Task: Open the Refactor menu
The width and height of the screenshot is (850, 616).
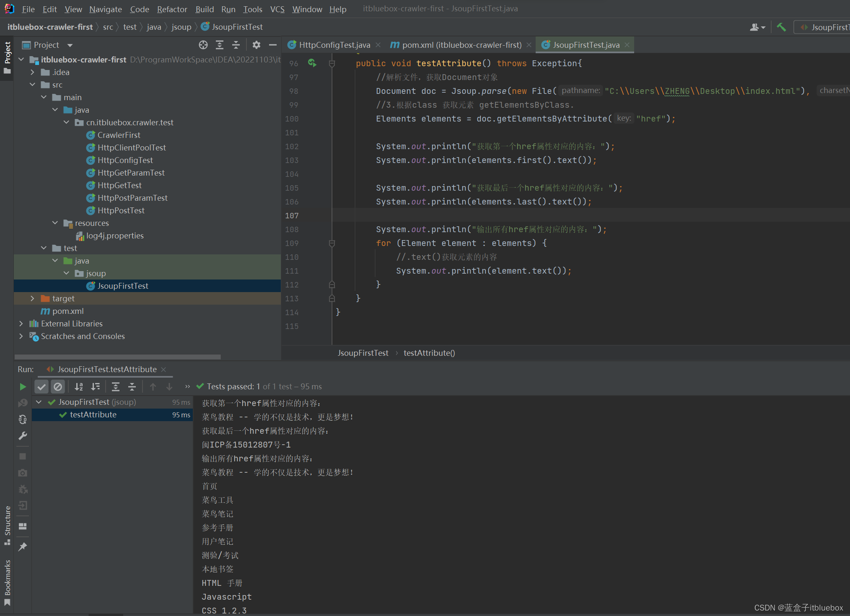Action: [x=172, y=9]
